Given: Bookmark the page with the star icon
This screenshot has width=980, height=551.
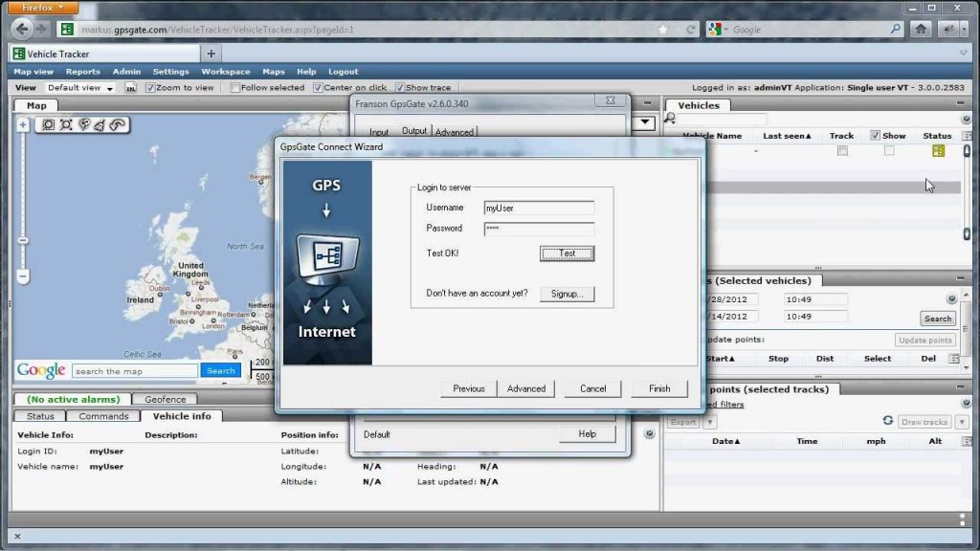Looking at the screenshot, I should [663, 30].
